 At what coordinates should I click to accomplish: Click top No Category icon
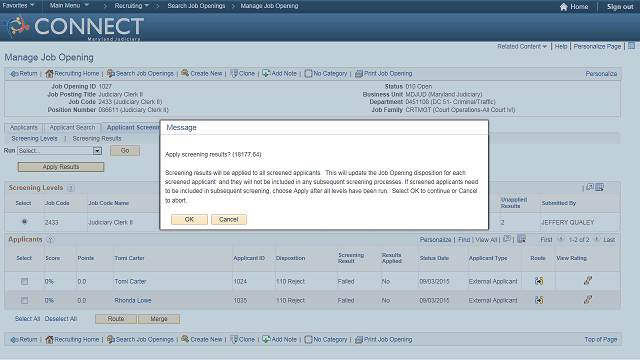click(x=308, y=73)
